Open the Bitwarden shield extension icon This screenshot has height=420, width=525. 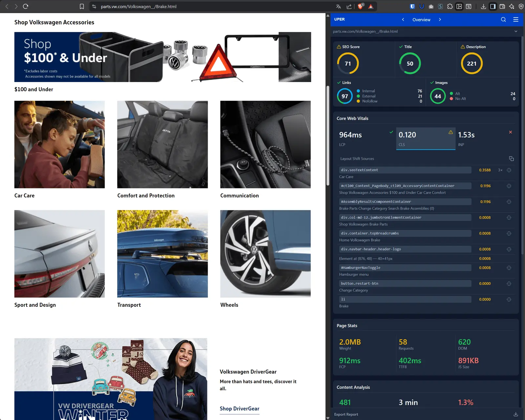click(412, 6)
